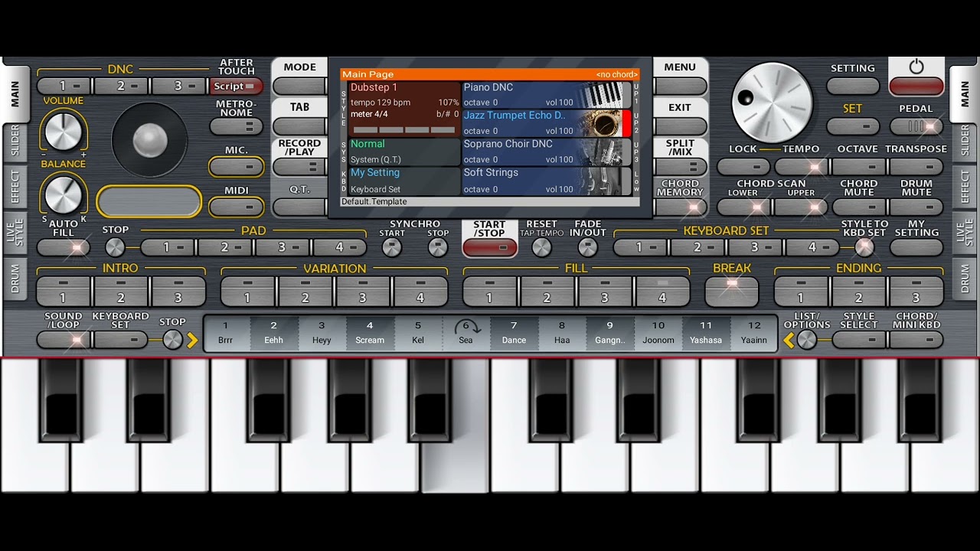Select the Piano DNC keyboard thumbnail
The height and width of the screenshot is (551, 980).
604,95
